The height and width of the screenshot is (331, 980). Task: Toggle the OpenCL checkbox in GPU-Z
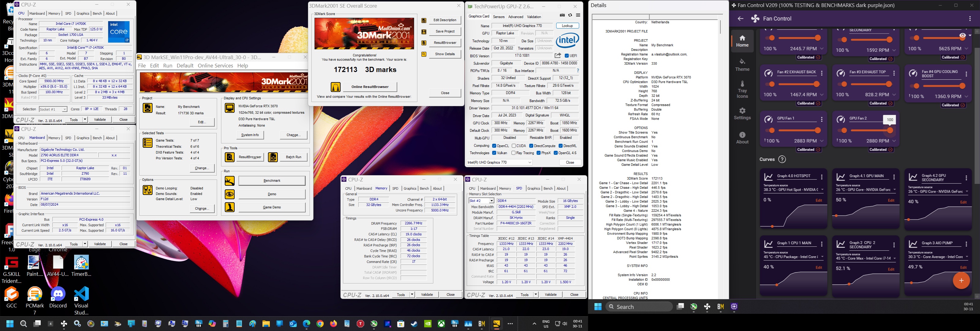(x=494, y=146)
